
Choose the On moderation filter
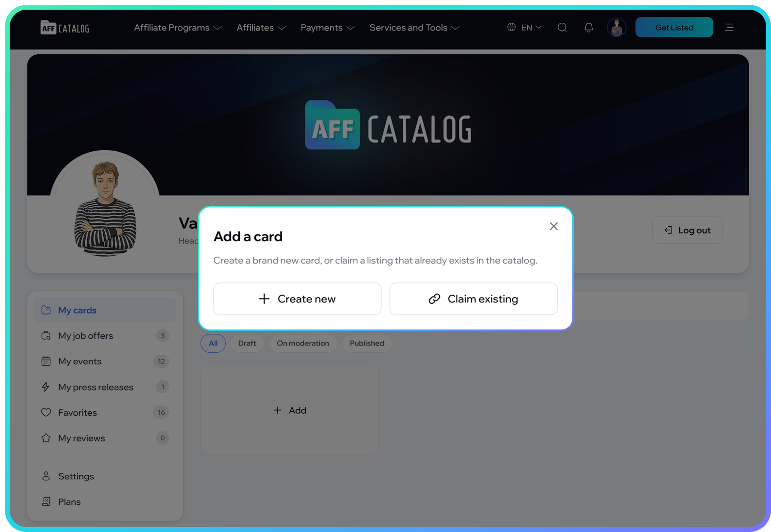303,343
